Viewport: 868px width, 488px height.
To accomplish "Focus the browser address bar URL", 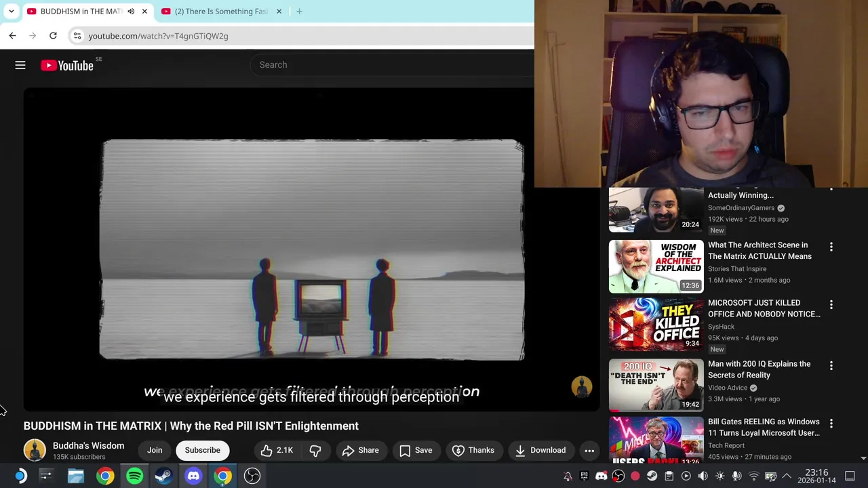I will point(158,36).
